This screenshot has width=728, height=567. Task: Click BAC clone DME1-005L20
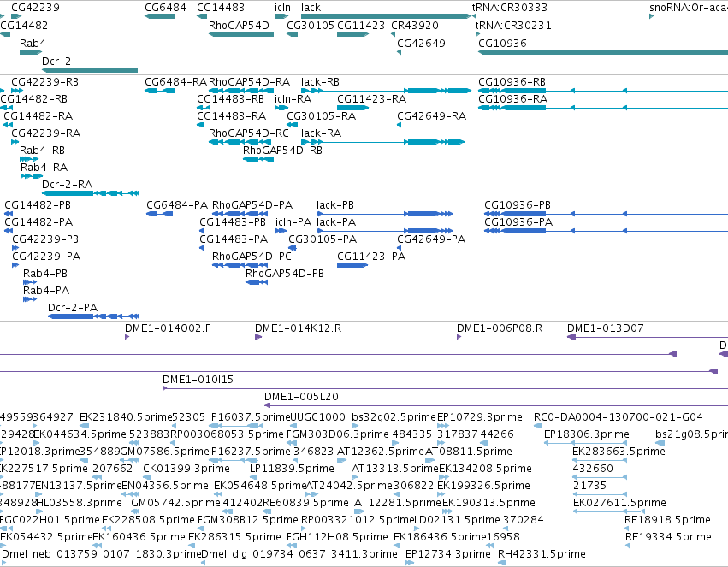coord(301,397)
